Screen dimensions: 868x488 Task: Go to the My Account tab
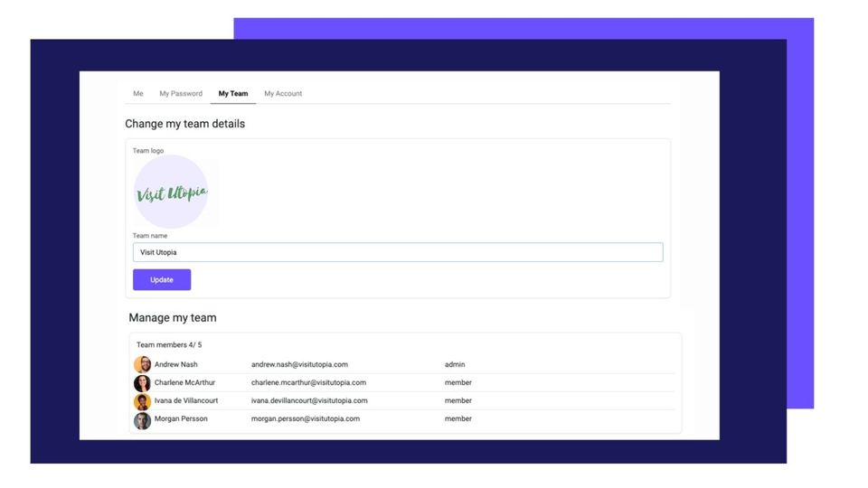[283, 93]
